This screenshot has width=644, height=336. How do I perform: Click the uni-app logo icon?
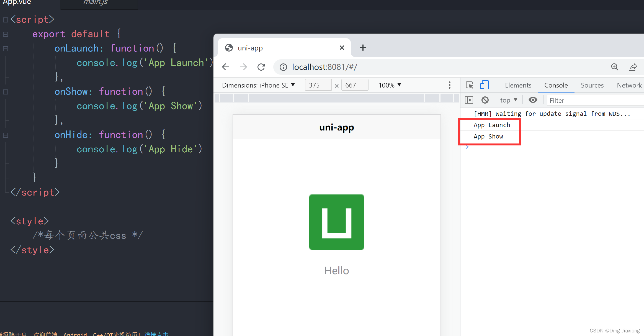click(x=336, y=222)
